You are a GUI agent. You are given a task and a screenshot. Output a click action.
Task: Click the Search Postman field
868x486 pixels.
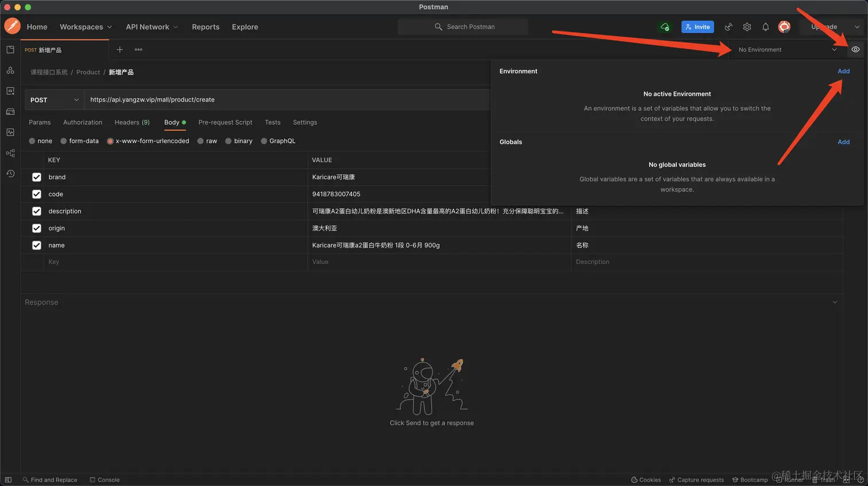tap(463, 27)
